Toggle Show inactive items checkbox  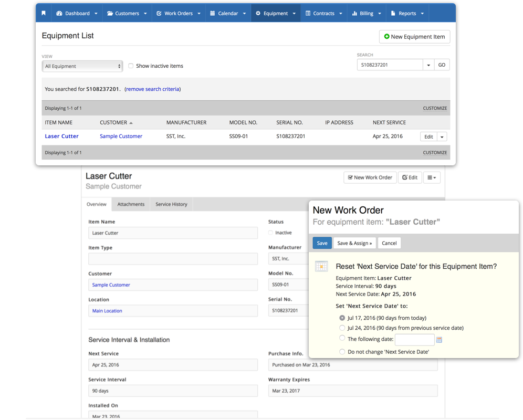[131, 66]
